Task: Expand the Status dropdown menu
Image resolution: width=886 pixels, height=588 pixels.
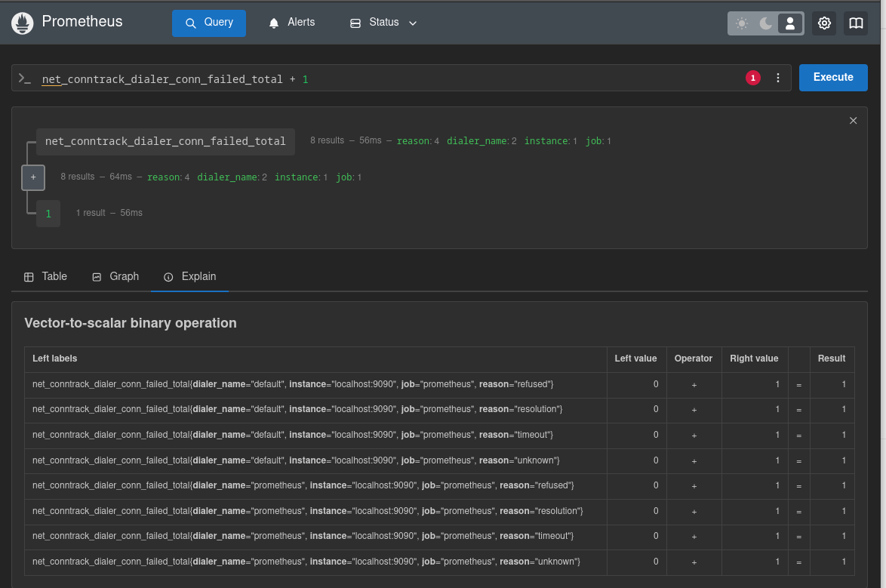Action: (x=383, y=23)
